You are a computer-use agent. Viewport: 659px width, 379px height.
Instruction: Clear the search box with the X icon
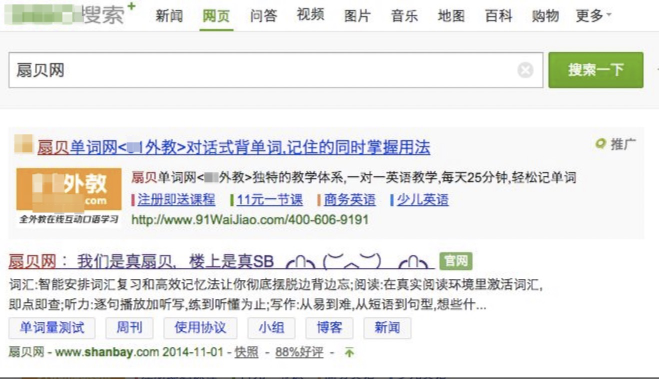pos(525,70)
